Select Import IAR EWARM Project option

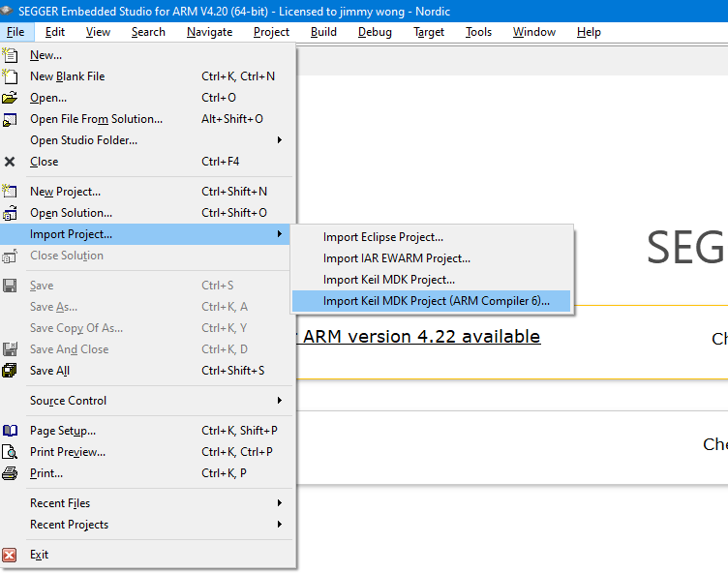(x=397, y=258)
